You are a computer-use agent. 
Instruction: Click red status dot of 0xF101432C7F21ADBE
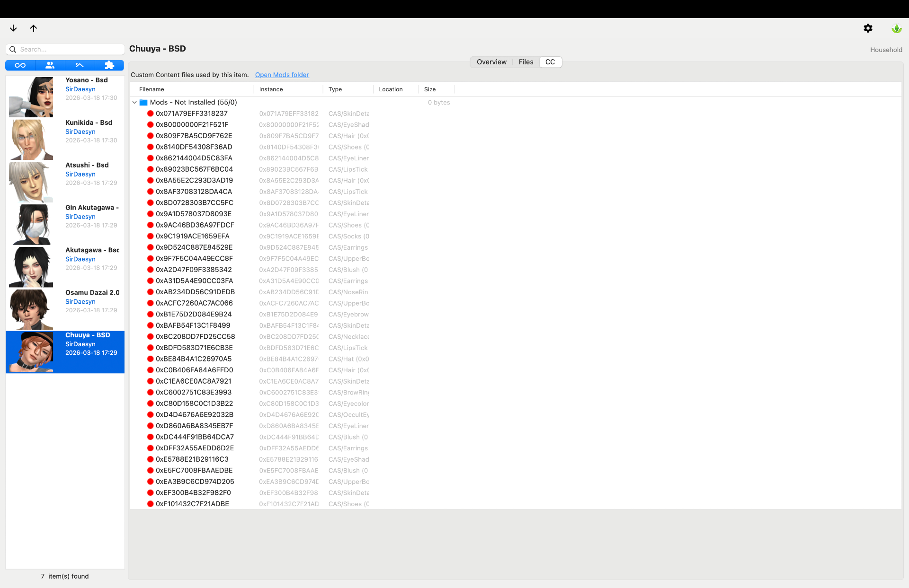(150, 504)
